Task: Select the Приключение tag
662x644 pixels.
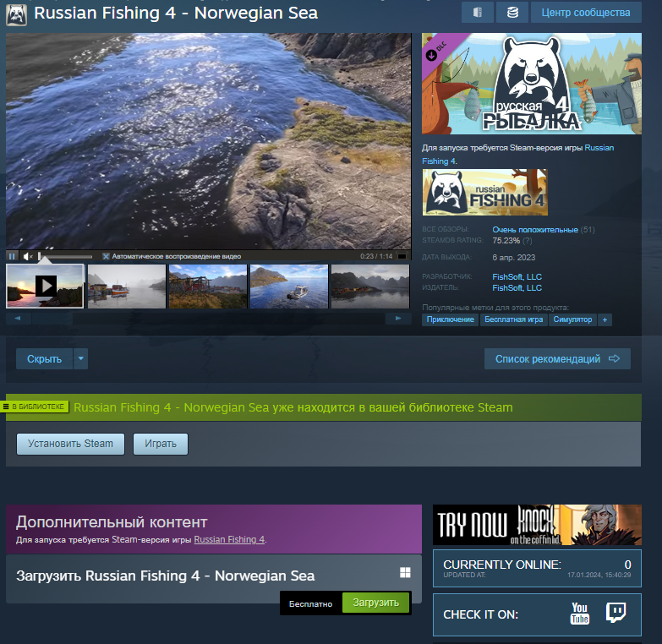Action: click(x=450, y=319)
